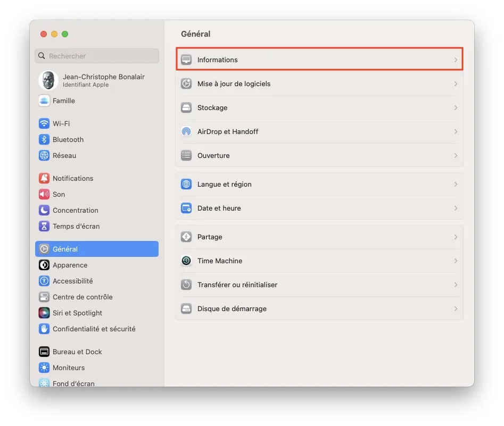Screen dimensions: 504x426
Task: Click the Concentration moon icon
Action: coord(44,210)
